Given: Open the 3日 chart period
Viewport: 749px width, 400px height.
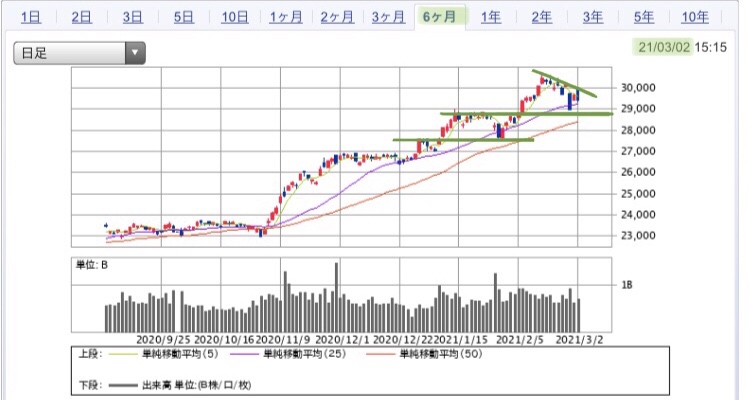Looking at the screenshot, I should pyautogui.click(x=133, y=18).
